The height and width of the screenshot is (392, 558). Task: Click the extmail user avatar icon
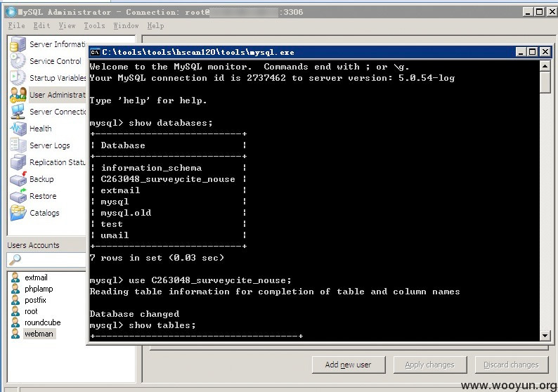pos(15,277)
